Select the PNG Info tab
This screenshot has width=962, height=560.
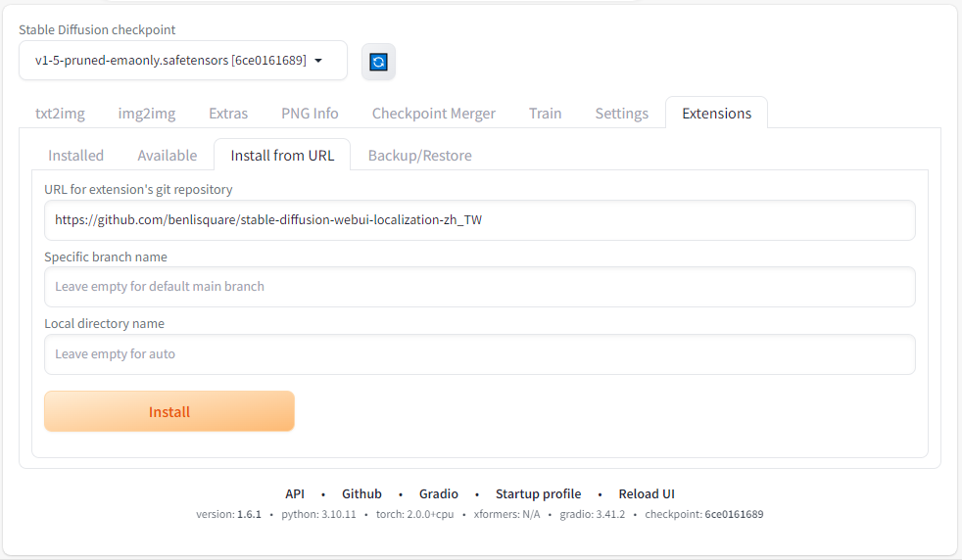(310, 114)
